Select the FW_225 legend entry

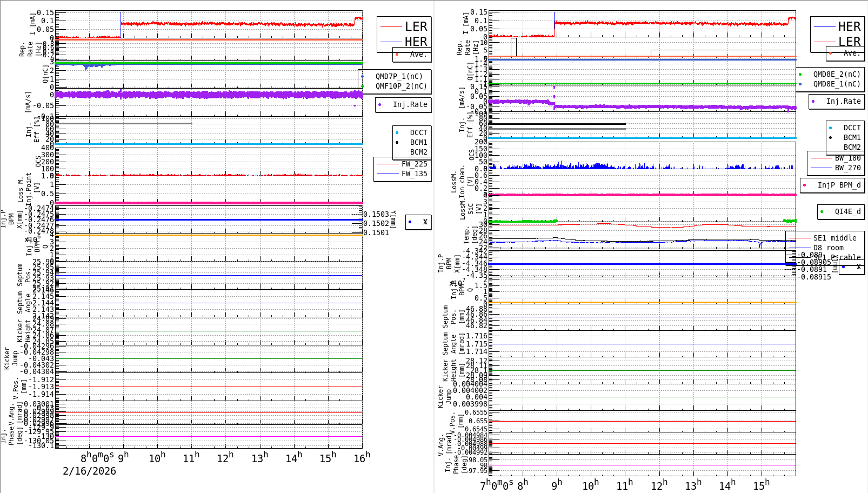[x=402, y=164]
